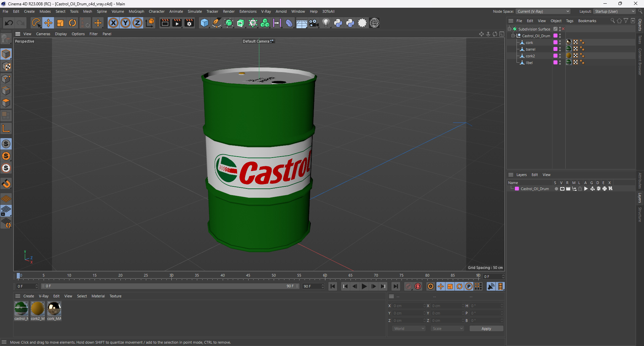The image size is (644, 346).
Task: Click frame 45 on timeline ruler
Action: (x=248, y=276)
